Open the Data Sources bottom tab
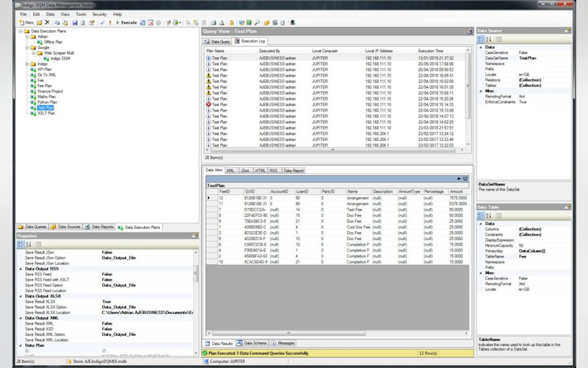Image resolution: width=588 pixels, height=368 pixels. coord(66,227)
